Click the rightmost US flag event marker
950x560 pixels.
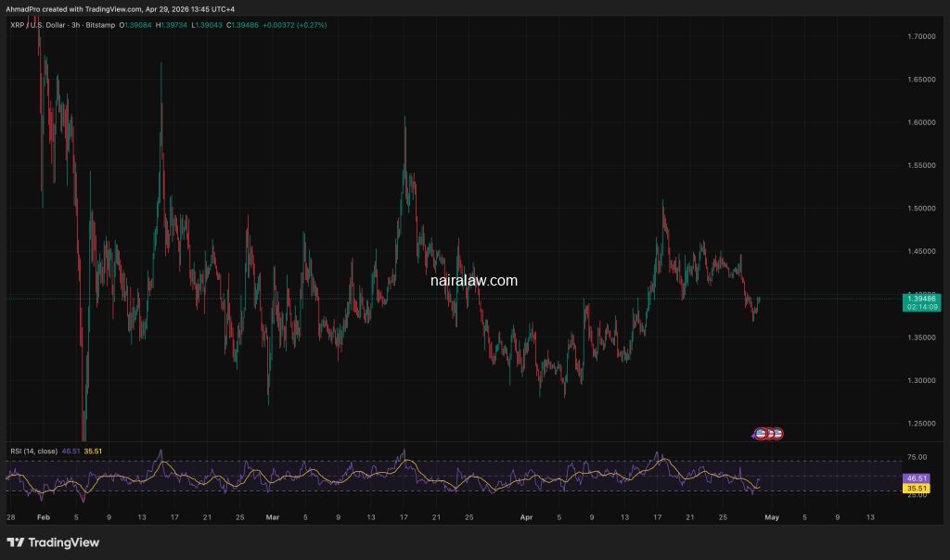(777, 433)
